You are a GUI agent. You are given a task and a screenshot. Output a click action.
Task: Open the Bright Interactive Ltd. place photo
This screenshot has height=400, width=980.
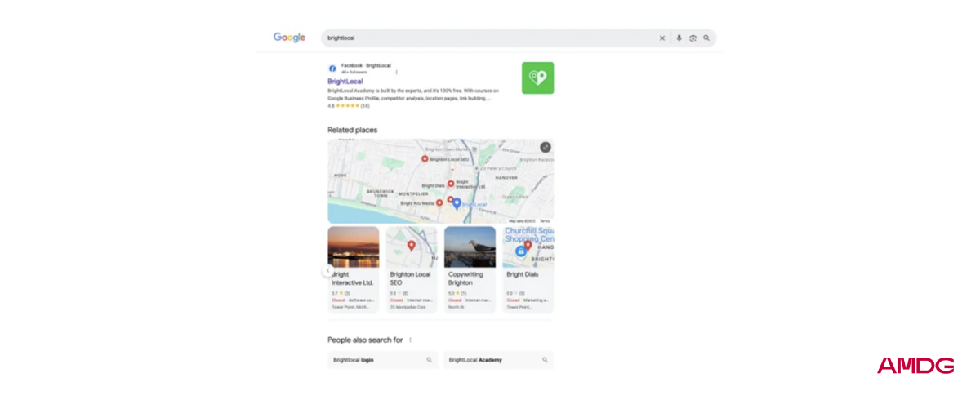tap(354, 247)
